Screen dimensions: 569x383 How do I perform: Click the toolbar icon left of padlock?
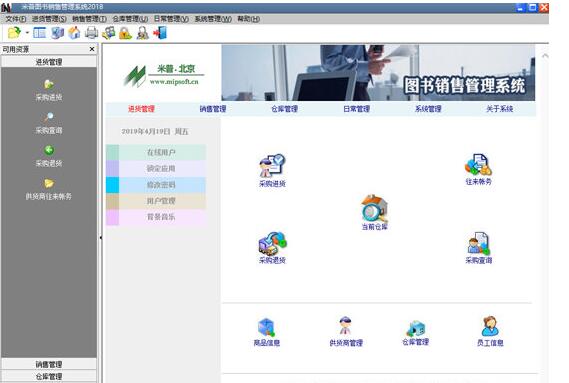108,33
